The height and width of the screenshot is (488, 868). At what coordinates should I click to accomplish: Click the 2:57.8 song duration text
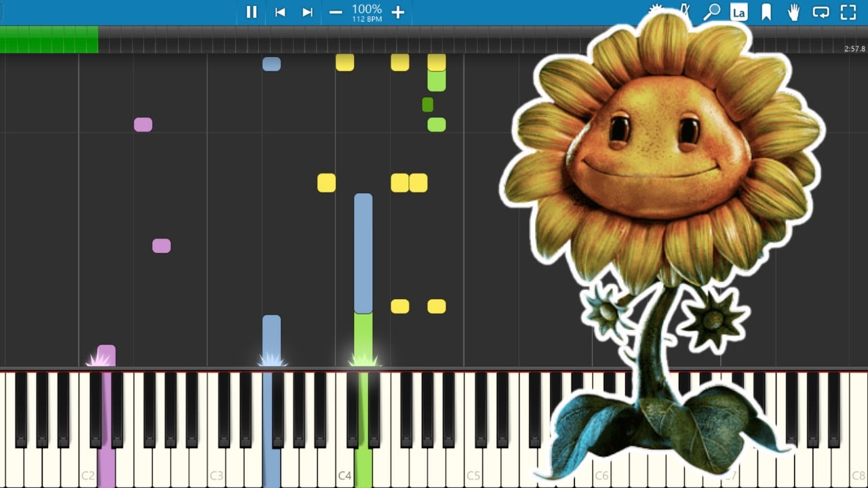click(854, 49)
